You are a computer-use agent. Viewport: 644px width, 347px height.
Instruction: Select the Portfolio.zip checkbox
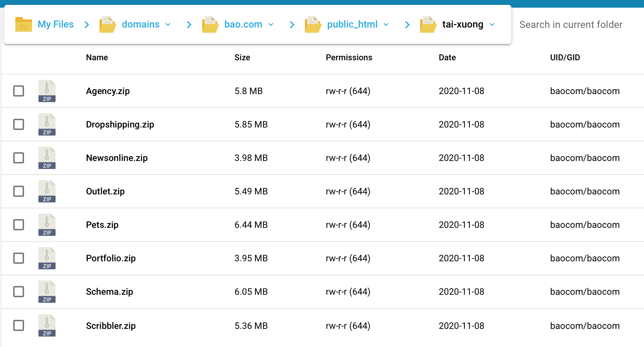[18, 258]
